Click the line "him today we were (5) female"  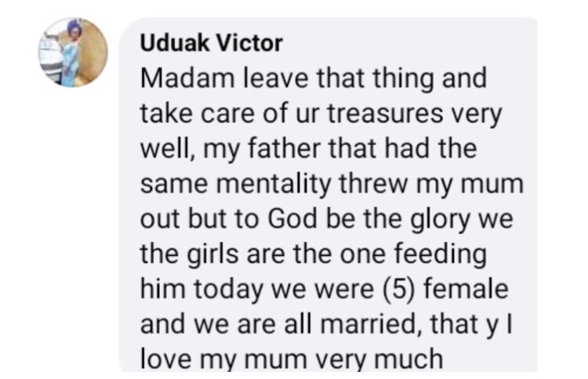324,290
